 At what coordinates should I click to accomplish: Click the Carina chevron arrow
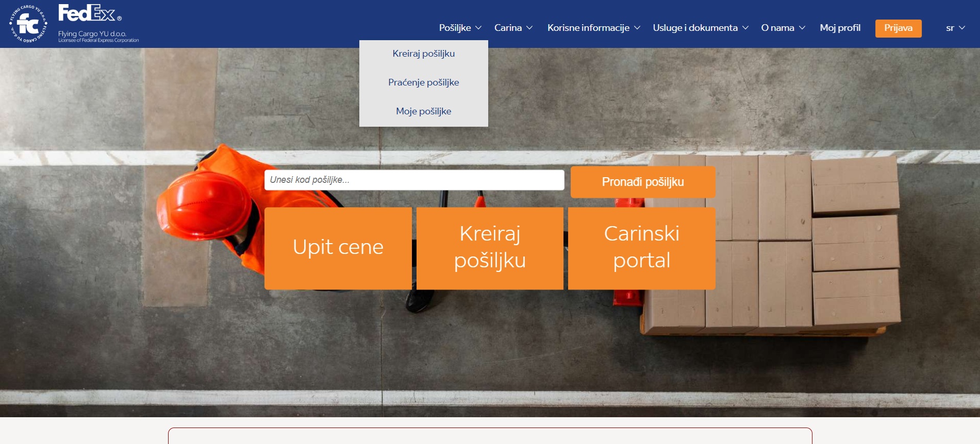529,28
